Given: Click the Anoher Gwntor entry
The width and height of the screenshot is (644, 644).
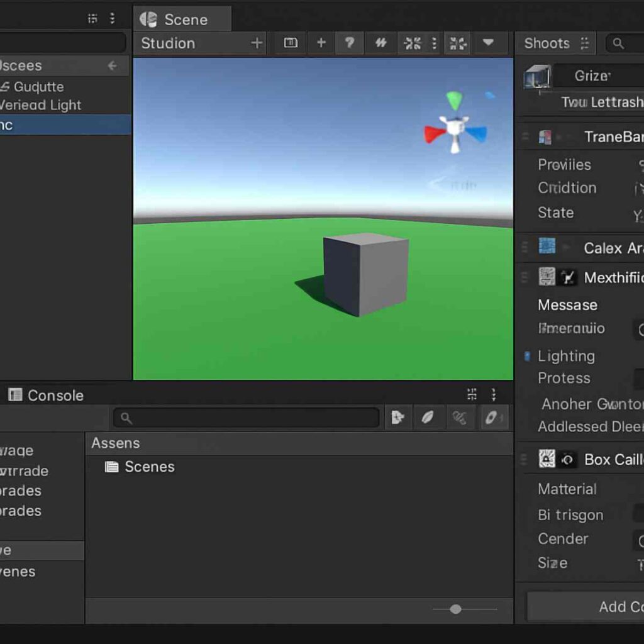Looking at the screenshot, I should click(592, 404).
